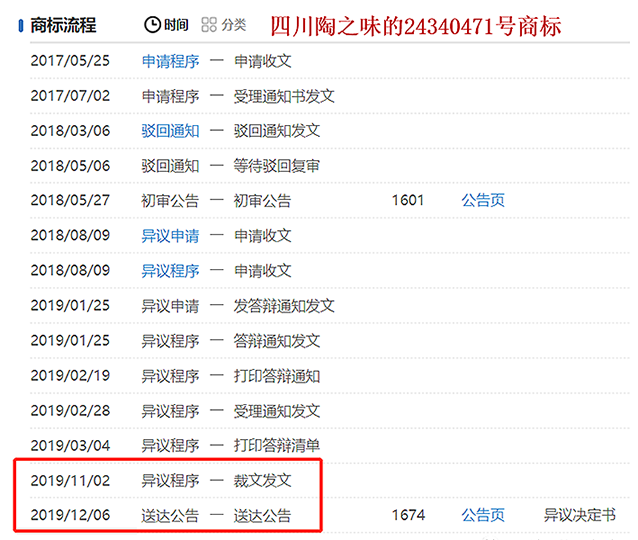Viewport: 638px width, 540px height.
Task: Open 申请程序 link dated 2017/05/25
Action: pos(170,61)
